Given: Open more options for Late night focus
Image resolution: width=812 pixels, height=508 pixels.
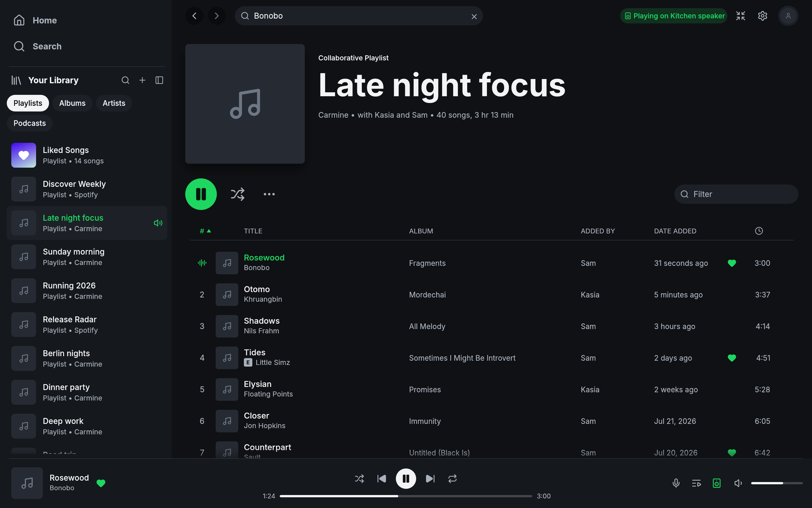Looking at the screenshot, I should tap(269, 194).
